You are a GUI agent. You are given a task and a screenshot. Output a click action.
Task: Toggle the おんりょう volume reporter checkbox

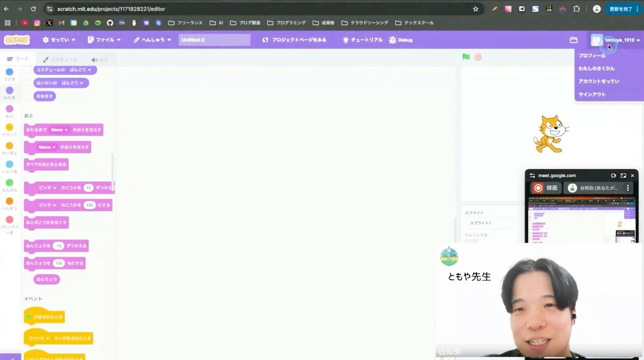coord(27,279)
